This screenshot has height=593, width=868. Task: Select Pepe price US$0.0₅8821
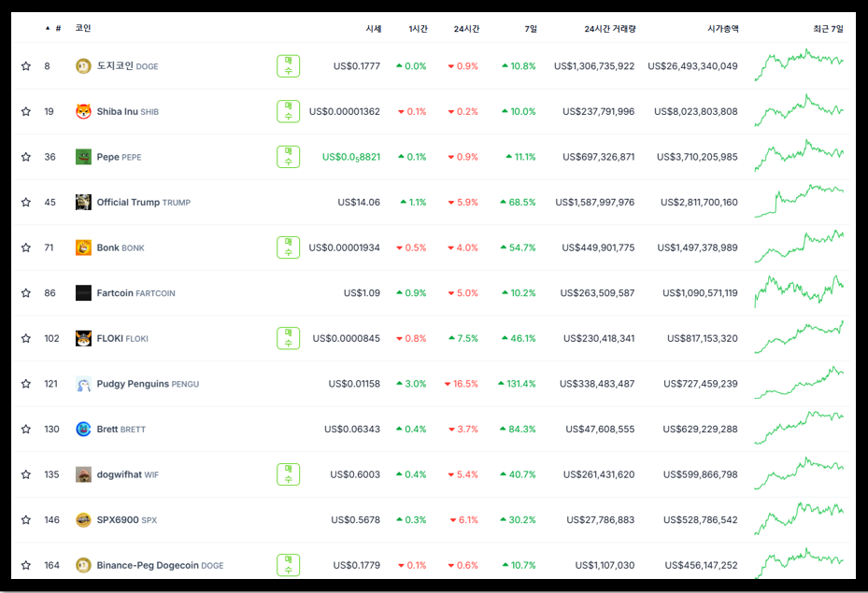coord(351,157)
